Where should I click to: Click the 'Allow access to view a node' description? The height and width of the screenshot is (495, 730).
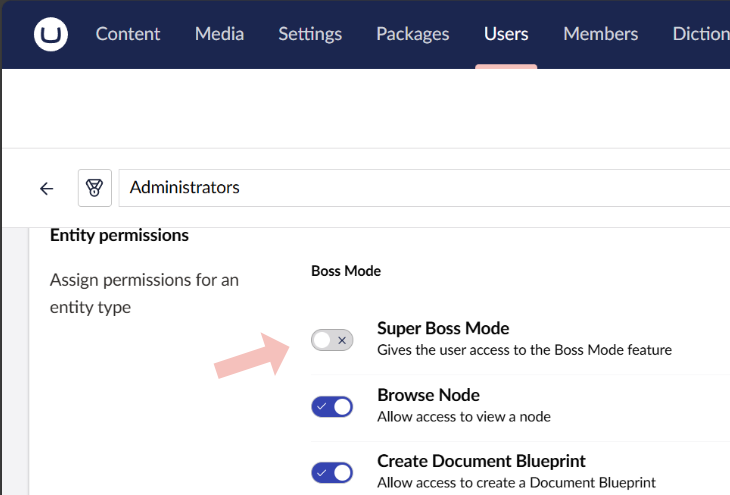464,416
